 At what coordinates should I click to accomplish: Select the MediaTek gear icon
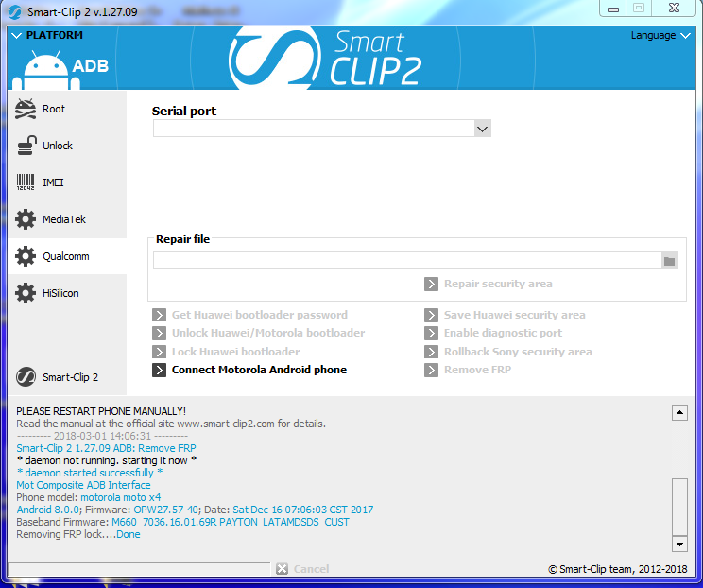(x=26, y=219)
